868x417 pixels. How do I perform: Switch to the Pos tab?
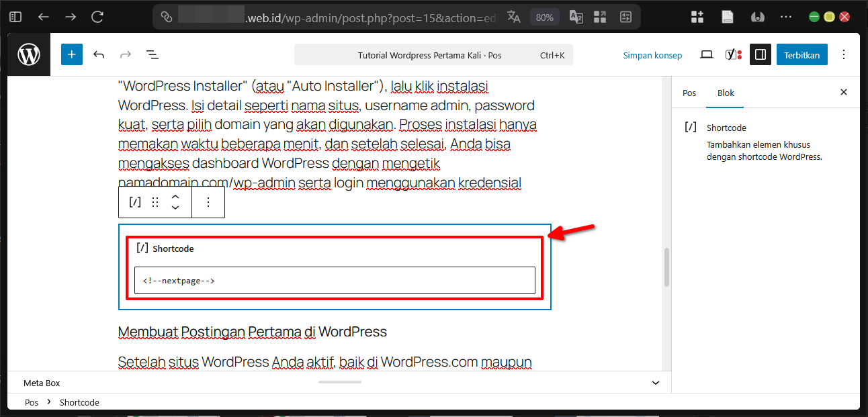click(x=689, y=93)
